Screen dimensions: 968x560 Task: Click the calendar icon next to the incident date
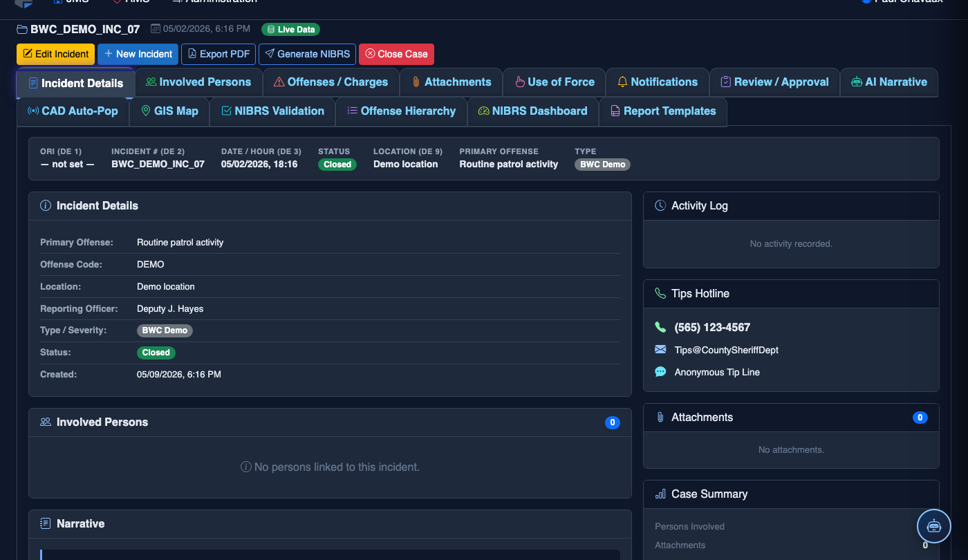[x=156, y=29]
